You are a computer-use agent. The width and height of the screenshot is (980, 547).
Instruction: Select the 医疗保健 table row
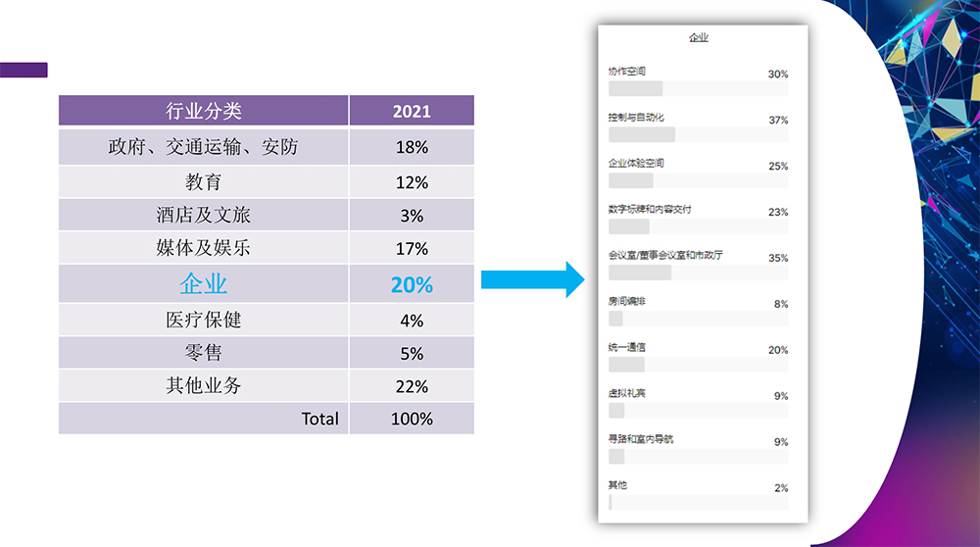(204, 321)
